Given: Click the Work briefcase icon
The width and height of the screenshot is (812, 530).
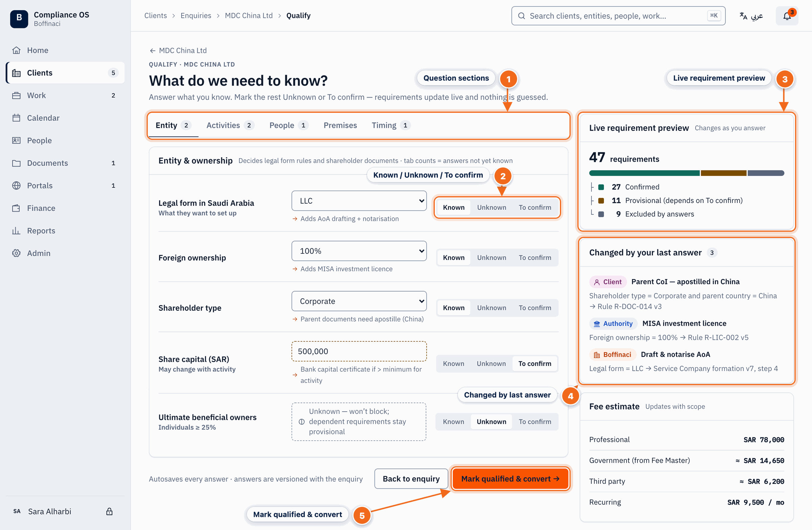Looking at the screenshot, I should tap(16, 95).
